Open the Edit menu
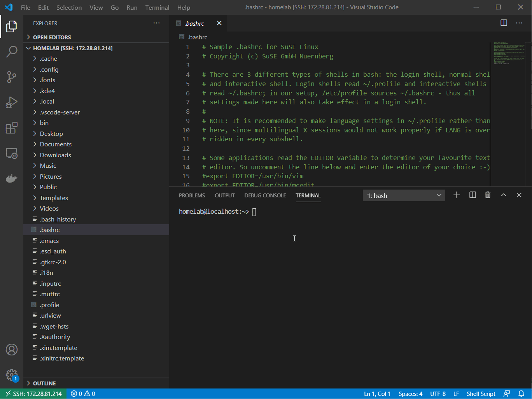 pos(43,7)
